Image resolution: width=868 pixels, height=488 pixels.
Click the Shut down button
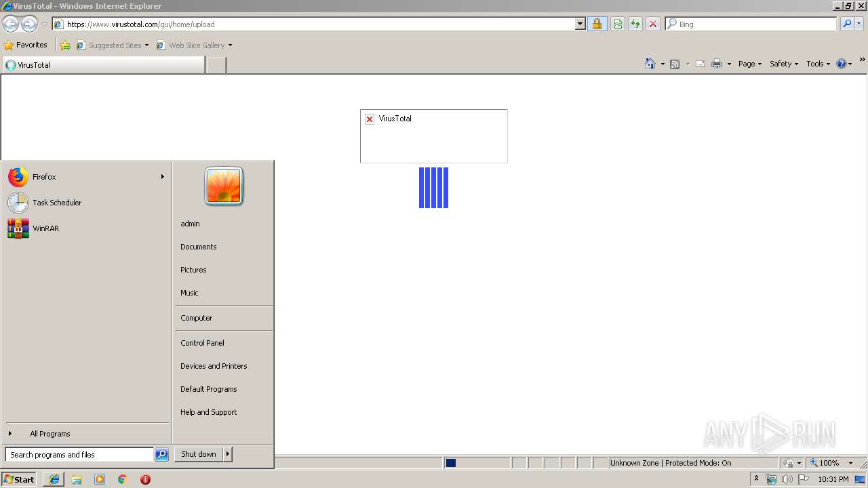pyautogui.click(x=199, y=454)
